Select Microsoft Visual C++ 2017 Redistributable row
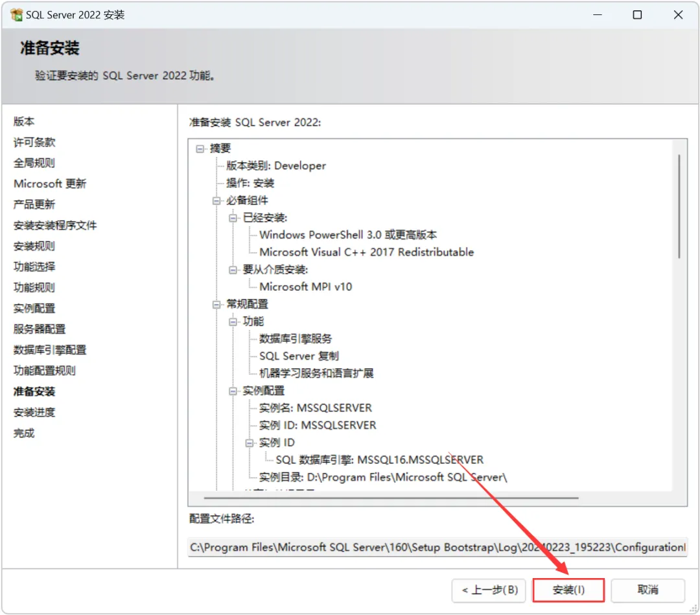 366,253
